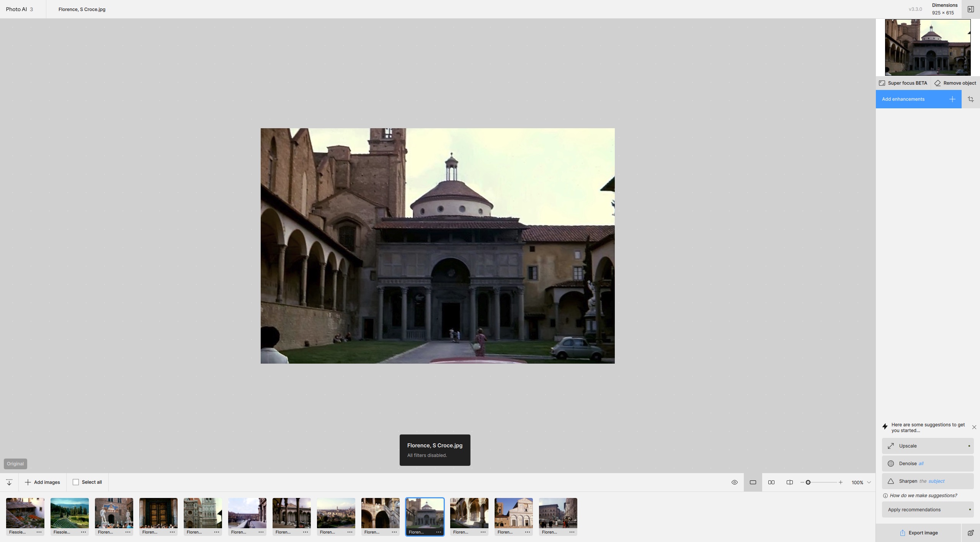Click the zoom out minus icon
Viewport: 980px width, 542px height.
click(x=802, y=482)
